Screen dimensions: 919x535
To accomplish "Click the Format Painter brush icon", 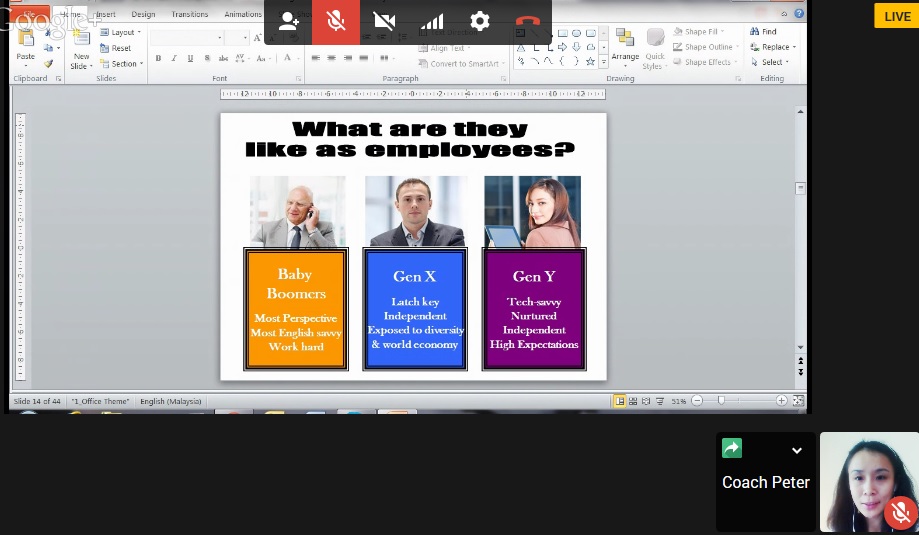I will tap(48, 63).
